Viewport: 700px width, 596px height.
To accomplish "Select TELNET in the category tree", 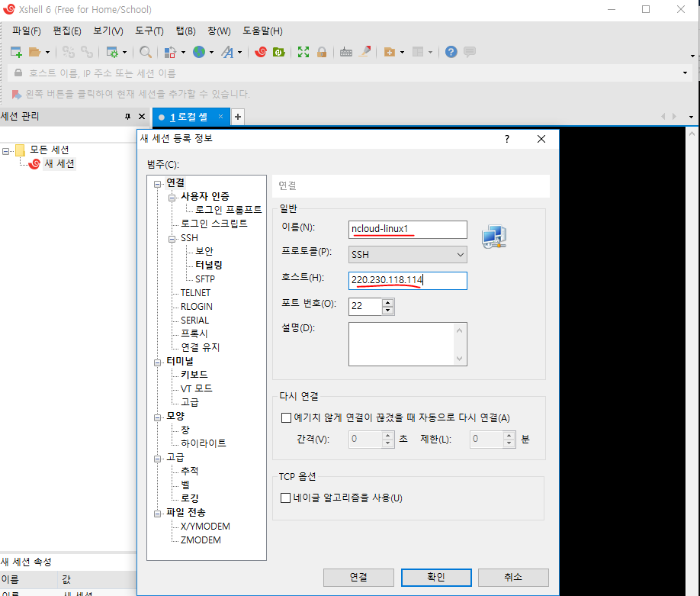I will tap(195, 292).
